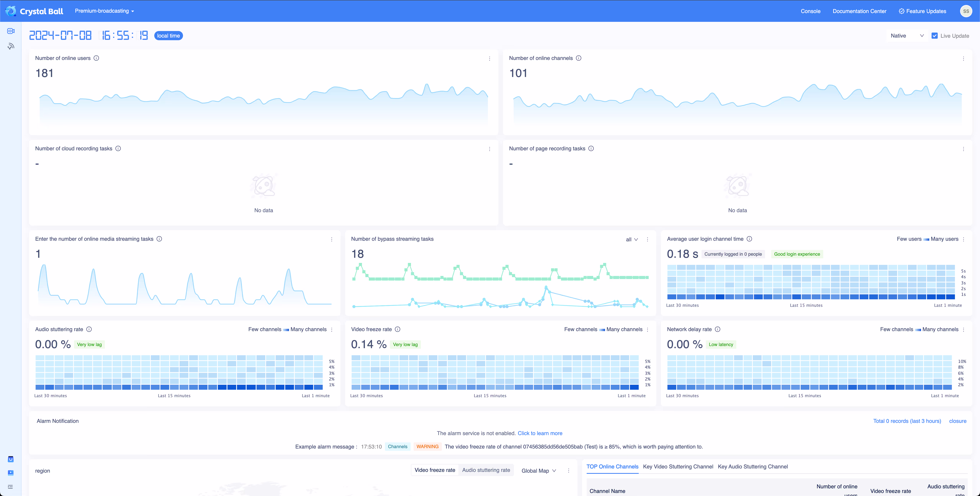Viewport: 980px width, 496px height.
Task: Switch the region chart to Audio stuttering rate
Action: point(486,470)
